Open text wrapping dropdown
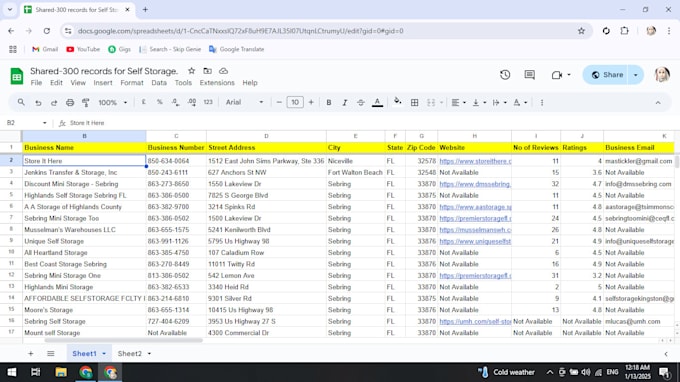This screenshot has width=680, height=382. pos(499,103)
